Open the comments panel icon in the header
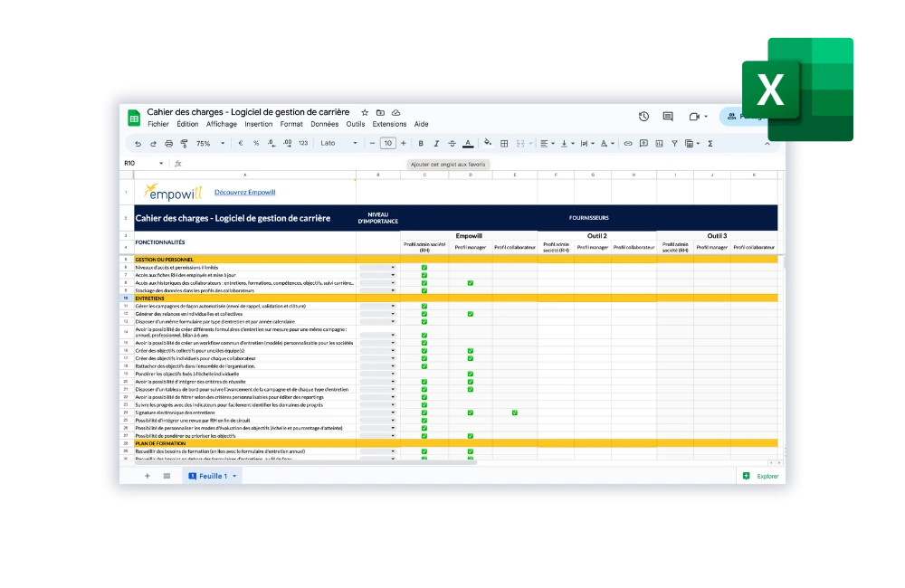Viewport: 905px width, 588px height. pos(668,117)
